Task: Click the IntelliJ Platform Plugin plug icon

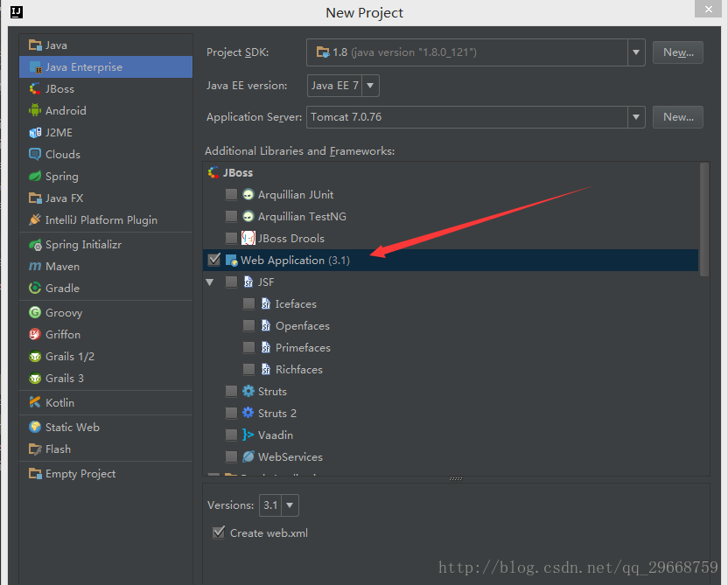Action: 35,219
